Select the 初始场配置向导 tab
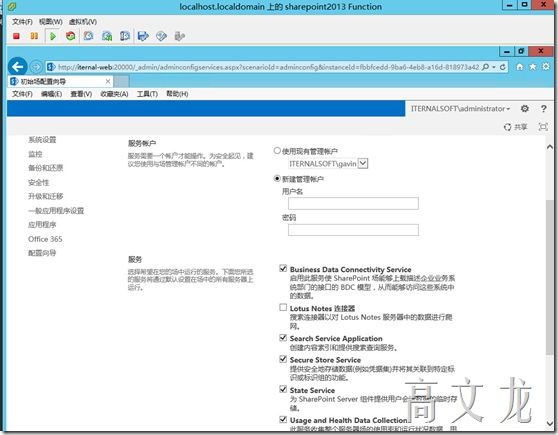558x435 pixels. 60,82
